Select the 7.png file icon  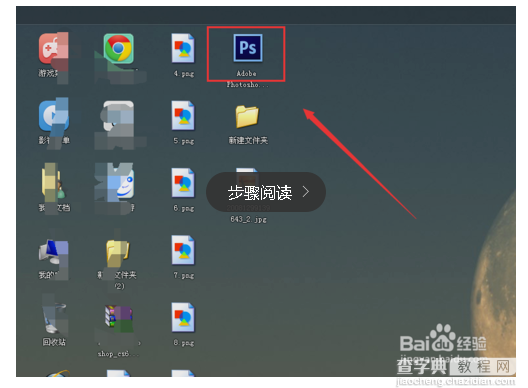tap(183, 250)
